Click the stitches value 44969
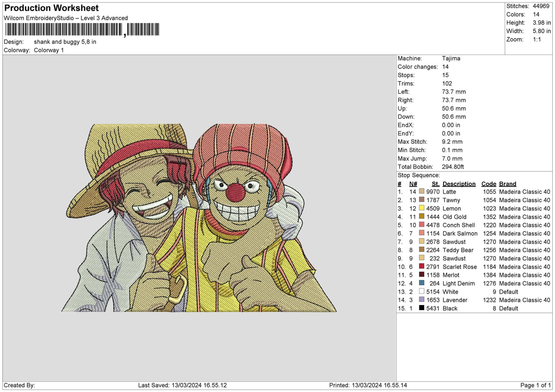 [541, 6]
